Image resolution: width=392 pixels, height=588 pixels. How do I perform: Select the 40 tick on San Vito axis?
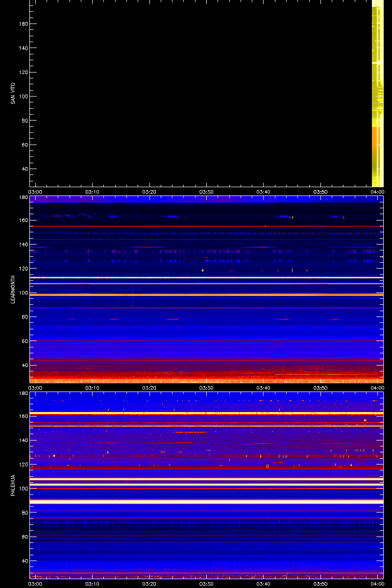pyautogui.click(x=25, y=169)
